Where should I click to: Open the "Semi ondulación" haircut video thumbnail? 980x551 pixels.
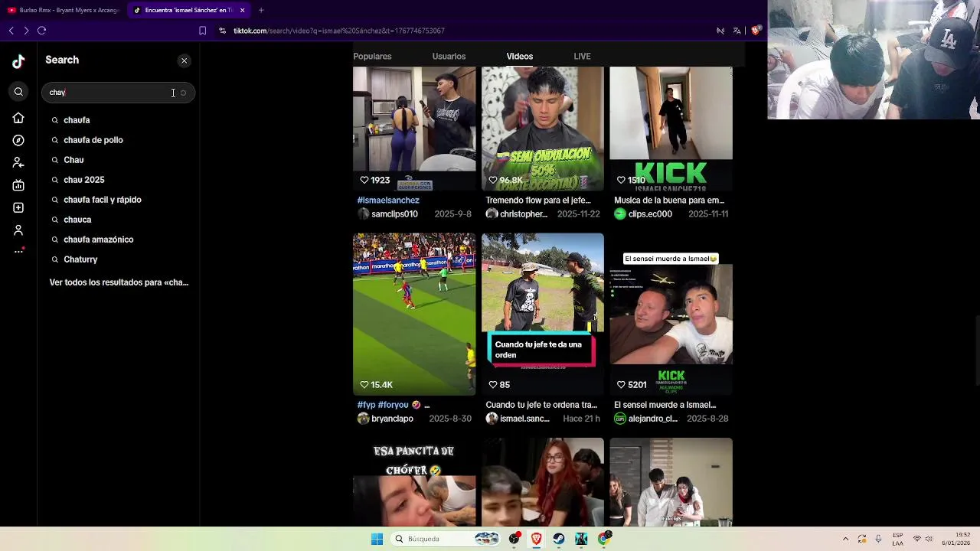[543, 129]
